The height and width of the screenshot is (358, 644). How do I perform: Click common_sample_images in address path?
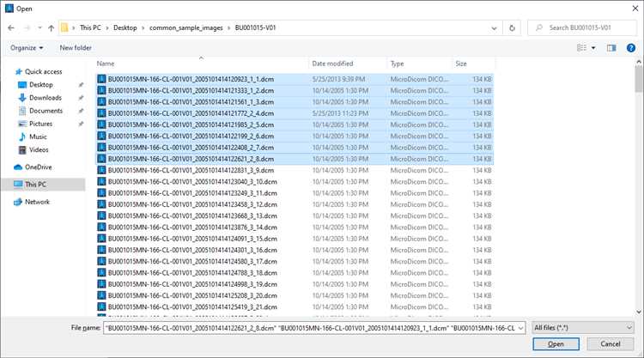(186, 28)
